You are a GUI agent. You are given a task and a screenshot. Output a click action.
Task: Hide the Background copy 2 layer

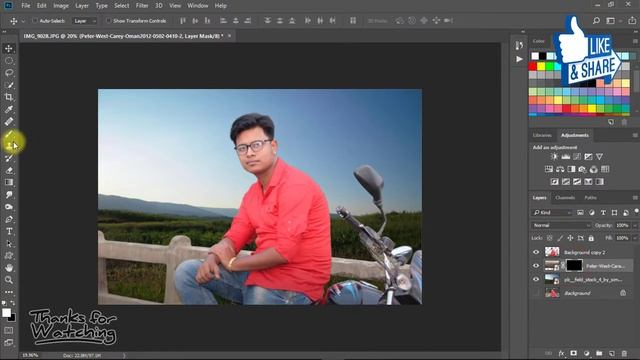tap(536, 252)
